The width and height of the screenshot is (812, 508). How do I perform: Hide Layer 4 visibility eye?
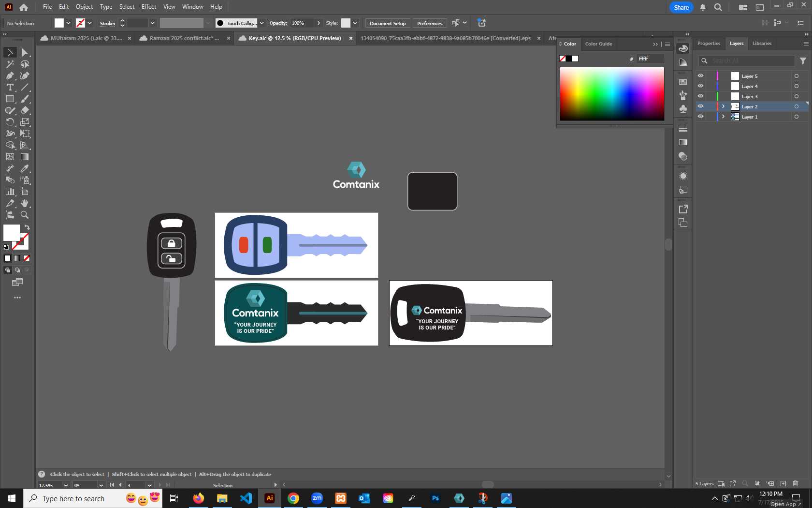click(x=700, y=86)
